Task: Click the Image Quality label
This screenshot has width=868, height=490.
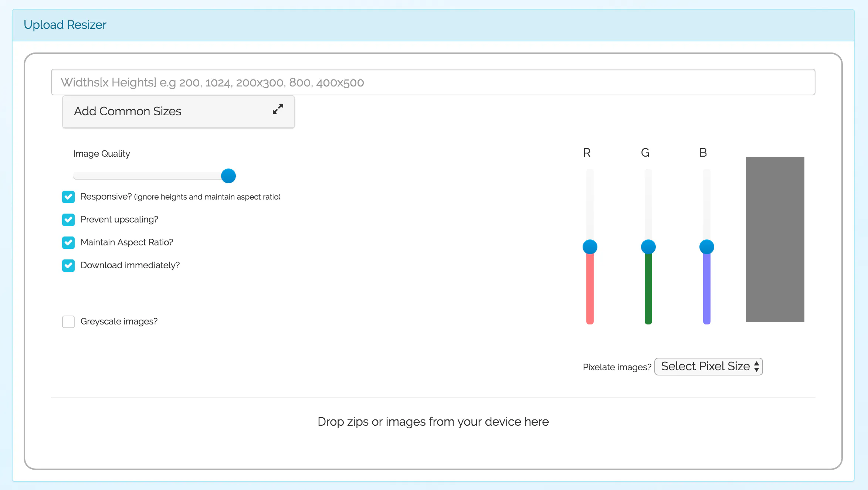Action: 102,154
